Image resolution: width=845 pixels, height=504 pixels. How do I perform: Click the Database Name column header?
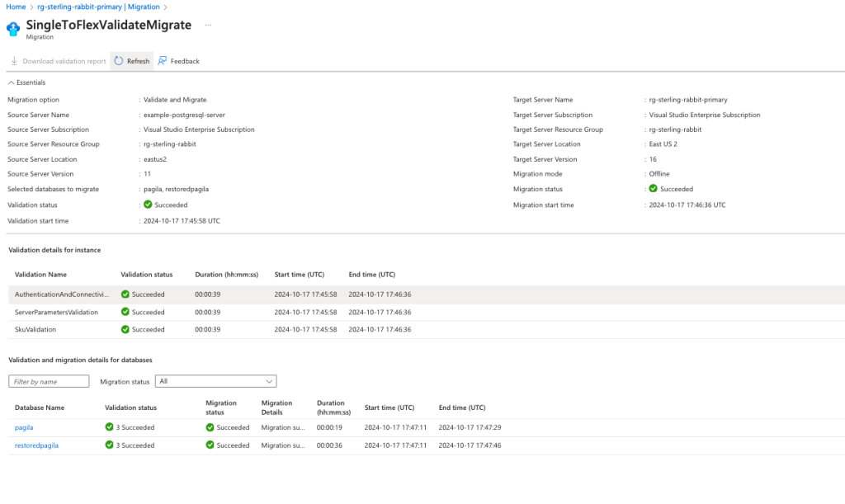[39, 407]
